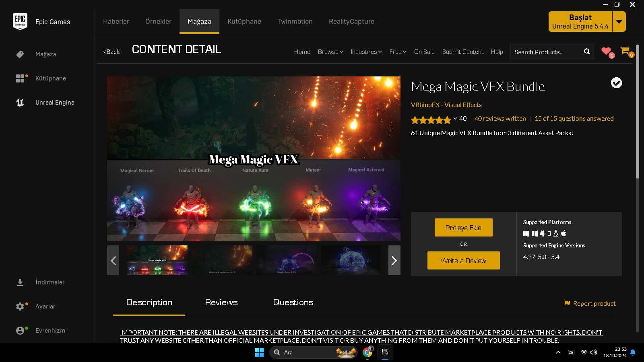
Task: Open 15 of 15 questions answered link
Action: pyautogui.click(x=574, y=119)
